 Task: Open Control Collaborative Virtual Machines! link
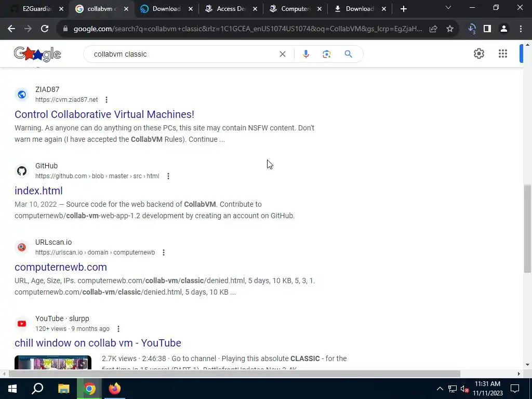pos(104,114)
